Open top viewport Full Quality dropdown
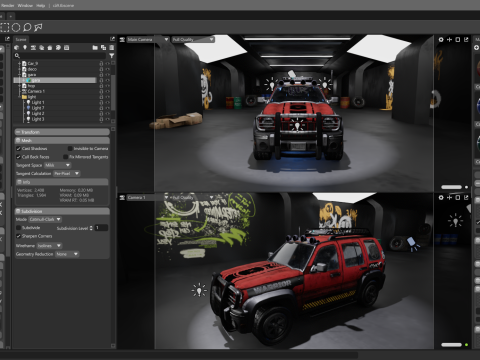Image resolution: width=480 pixels, height=360 pixels. coord(193,39)
